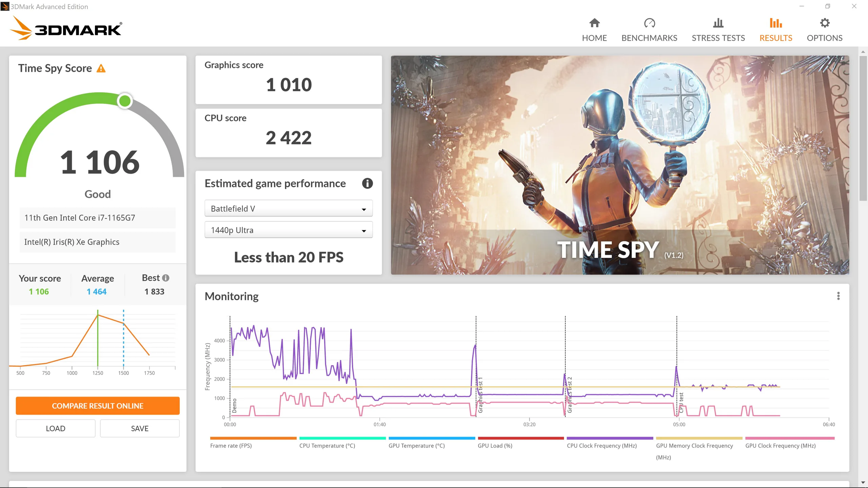Click the warning triangle beside Time Spy Score
868x488 pixels.
point(101,68)
